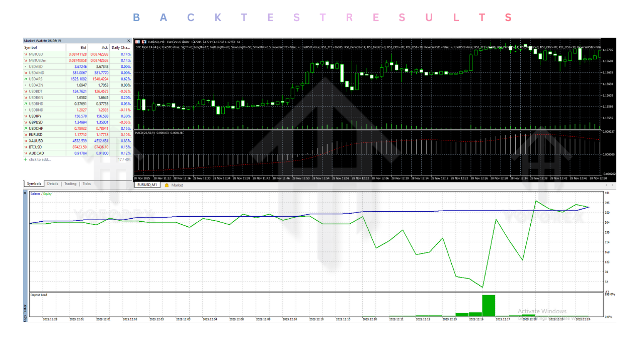The height and width of the screenshot is (362, 644).
Task: Choose the USDJPY symbol row
Action: (x=35, y=116)
